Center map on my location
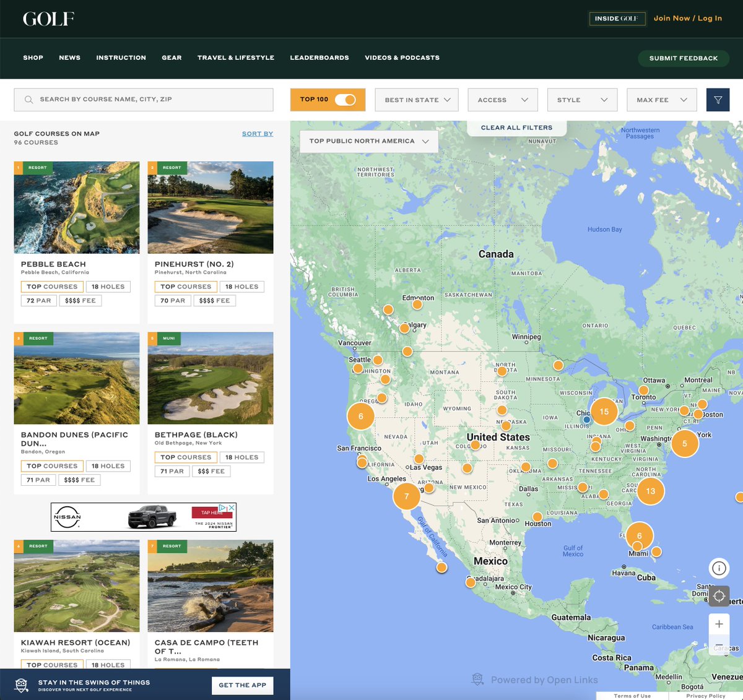This screenshot has width=743, height=700. point(719,596)
